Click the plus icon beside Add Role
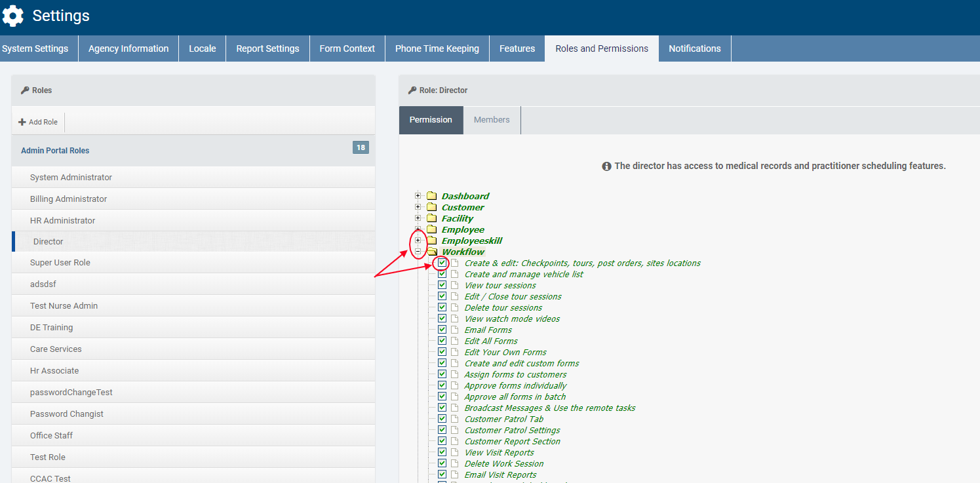Screen dimensions: 980x483 [x=22, y=122]
